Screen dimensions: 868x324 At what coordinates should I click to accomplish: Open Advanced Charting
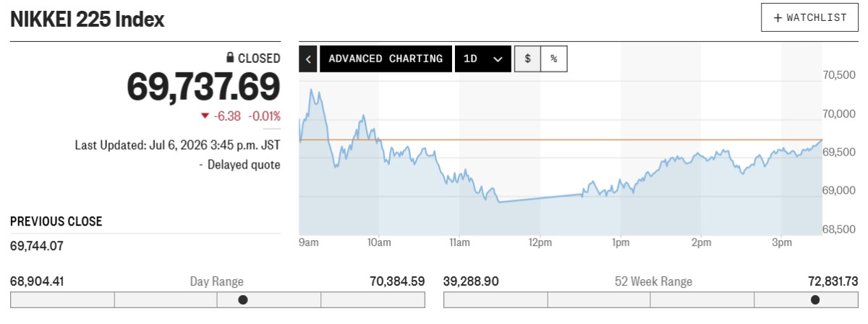click(386, 59)
